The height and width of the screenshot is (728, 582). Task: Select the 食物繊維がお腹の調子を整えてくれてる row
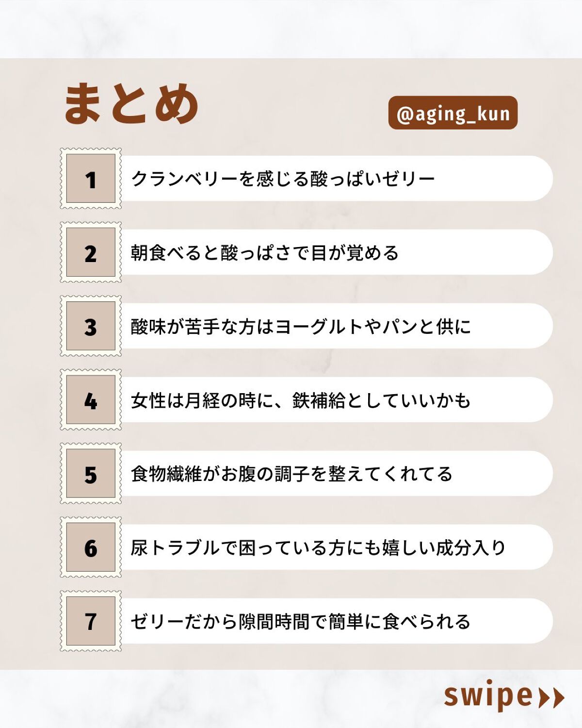coord(335,474)
